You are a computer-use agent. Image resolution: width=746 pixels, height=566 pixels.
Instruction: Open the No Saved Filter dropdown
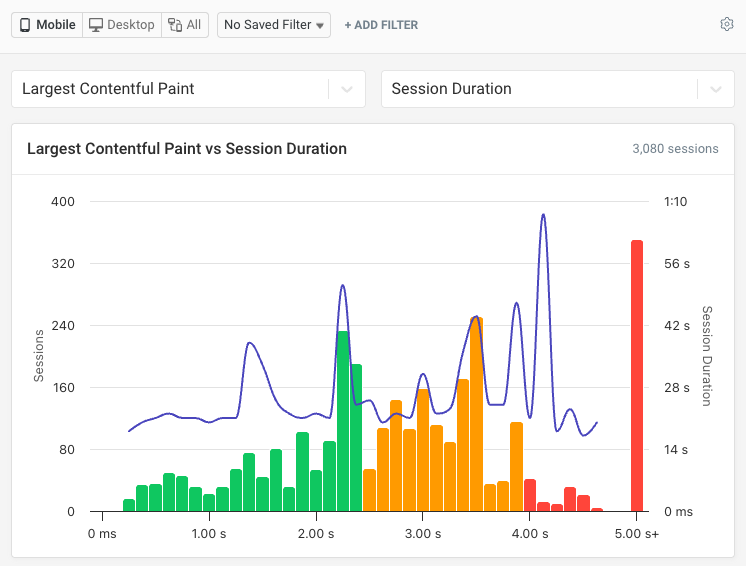coord(274,25)
